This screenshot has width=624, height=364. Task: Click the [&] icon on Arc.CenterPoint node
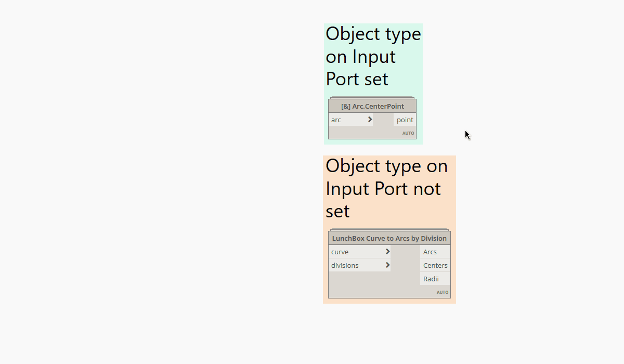pyautogui.click(x=345, y=106)
